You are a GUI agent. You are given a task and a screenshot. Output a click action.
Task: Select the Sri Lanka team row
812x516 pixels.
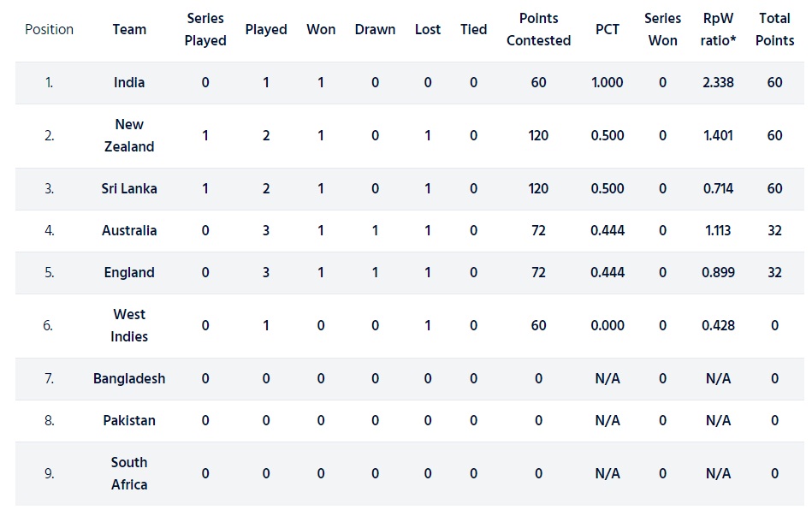pos(410,188)
